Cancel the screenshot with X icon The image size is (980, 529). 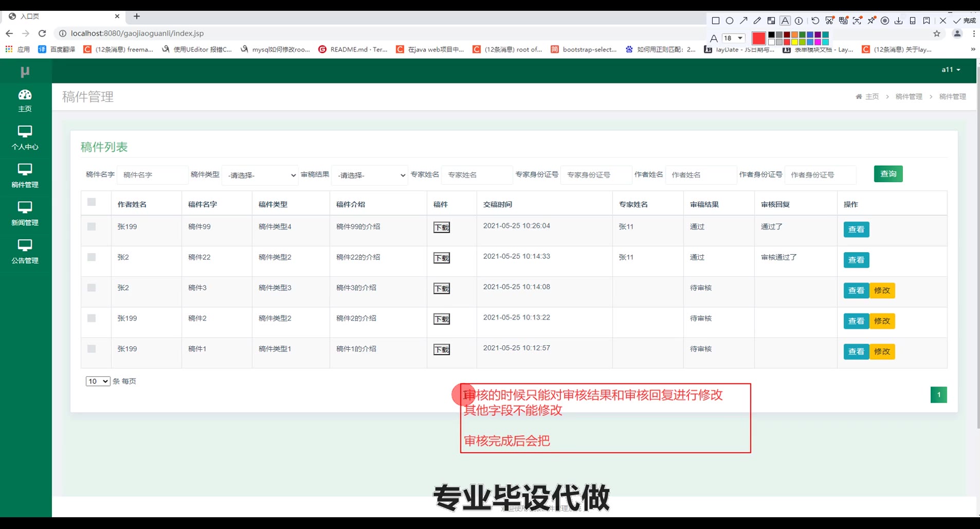click(943, 21)
